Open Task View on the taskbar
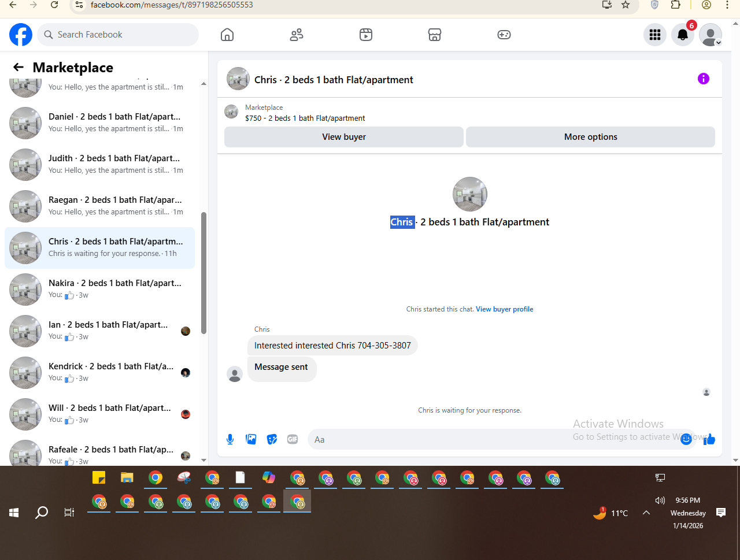This screenshot has height=560, width=740. (69, 513)
